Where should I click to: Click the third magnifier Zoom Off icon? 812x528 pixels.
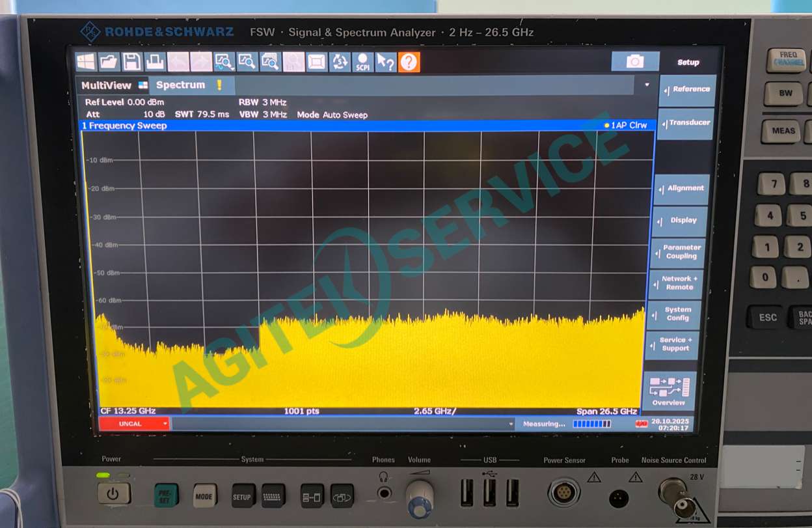click(270, 62)
